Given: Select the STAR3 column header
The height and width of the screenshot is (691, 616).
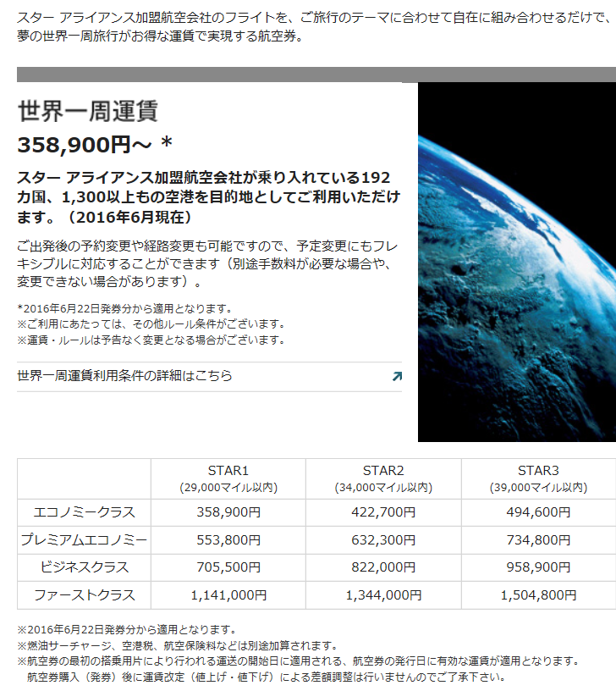Looking at the screenshot, I should (538, 479).
